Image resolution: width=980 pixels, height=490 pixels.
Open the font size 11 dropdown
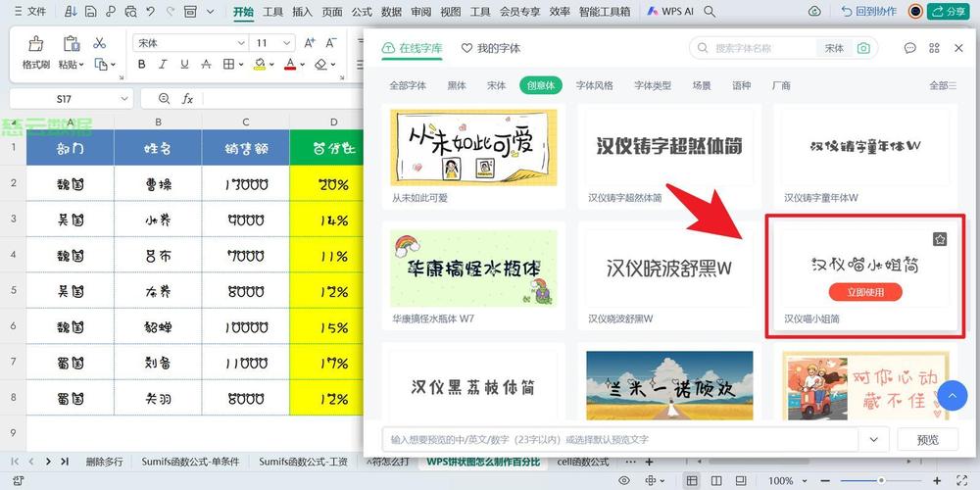287,43
